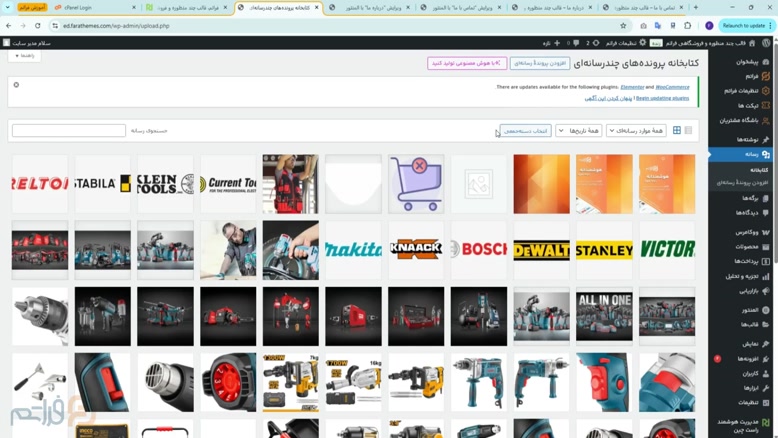Select the Makita logo thumbnail
The height and width of the screenshot is (438, 778).
pyautogui.click(x=353, y=250)
